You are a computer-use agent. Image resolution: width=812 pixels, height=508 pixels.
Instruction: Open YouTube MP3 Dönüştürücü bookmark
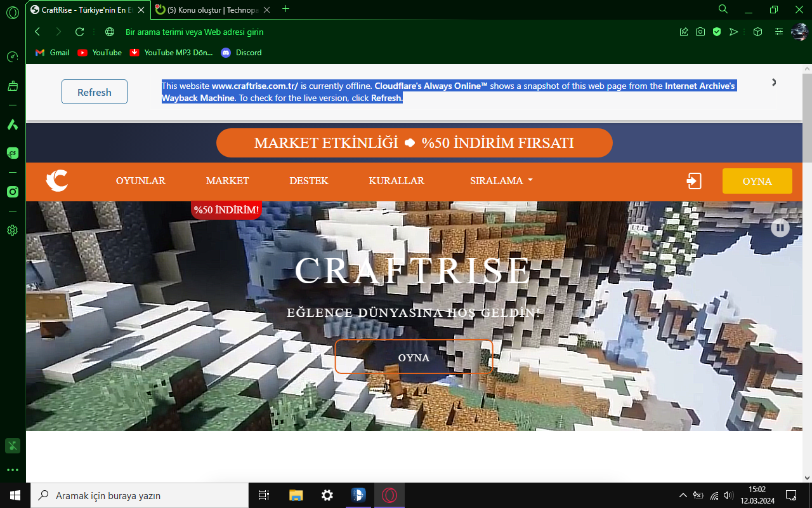click(171, 53)
